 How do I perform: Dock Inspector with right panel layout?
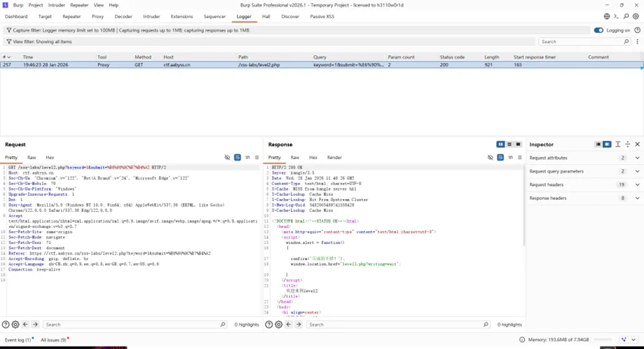tap(606, 145)
